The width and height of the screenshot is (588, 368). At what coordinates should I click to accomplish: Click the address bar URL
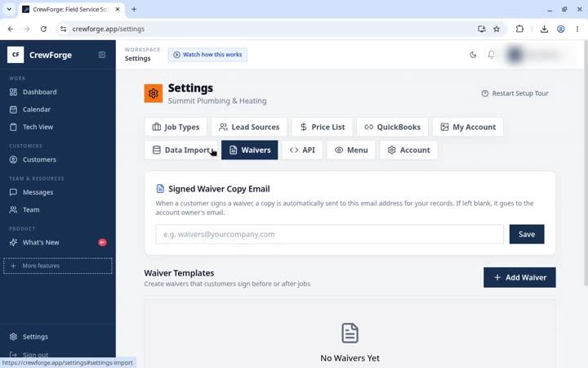point(109,29)
